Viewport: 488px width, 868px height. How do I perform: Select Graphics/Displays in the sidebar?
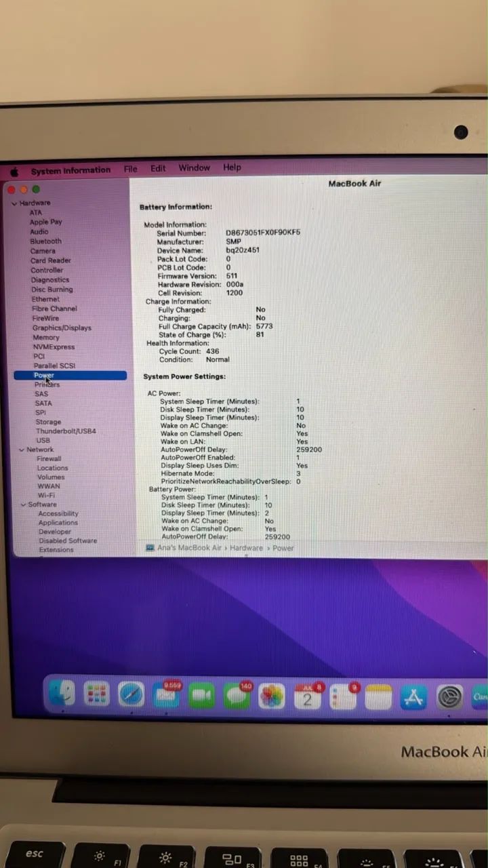62,328
